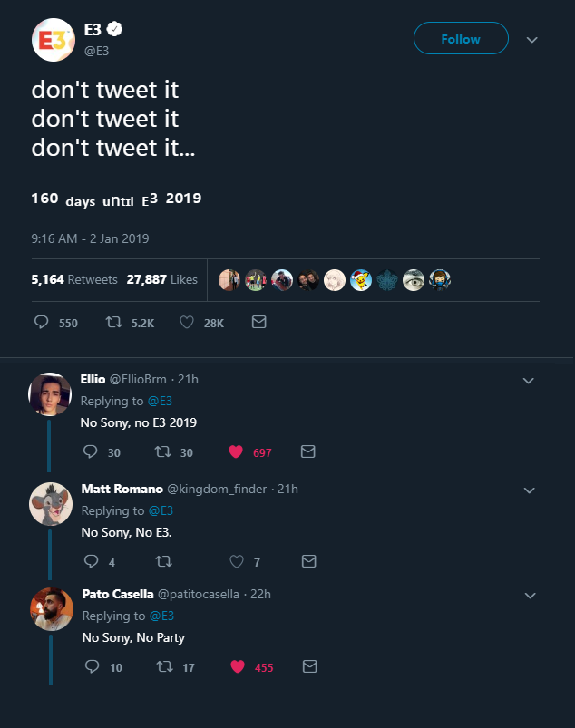The image size is (575, 728).
Task: Open the reply composer on E3's tweet
Action: (x=40, y=323)
